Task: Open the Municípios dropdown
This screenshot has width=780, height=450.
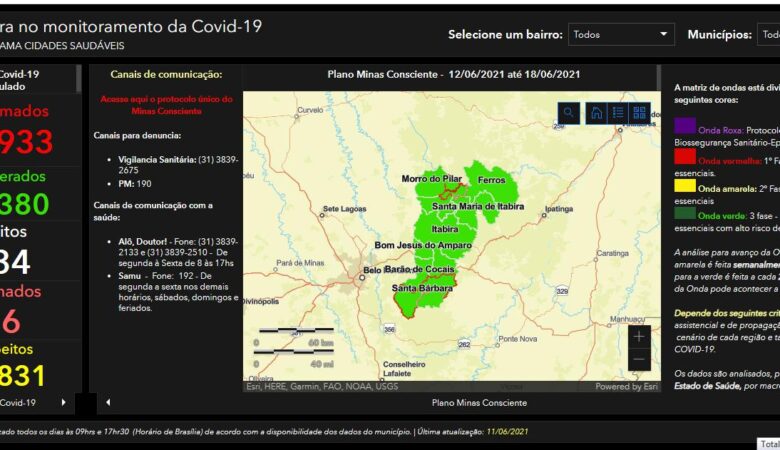Action: tap(767, 35)
